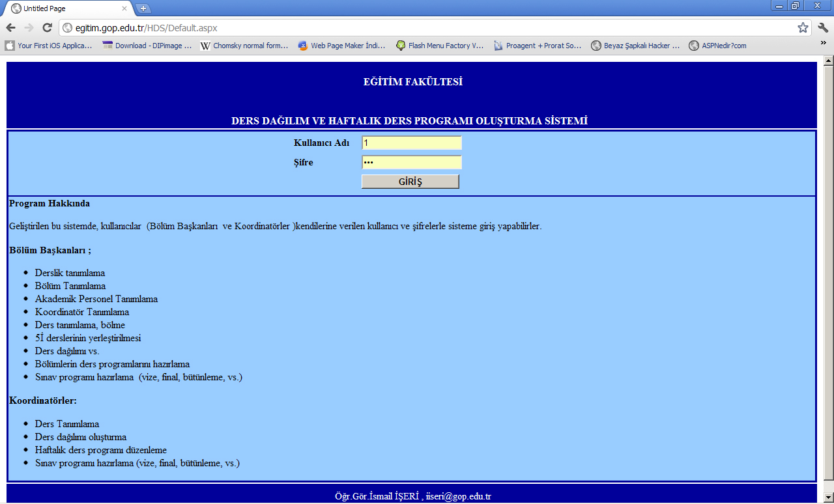Click the Kullanıcı Adı input field

[411, 143]
